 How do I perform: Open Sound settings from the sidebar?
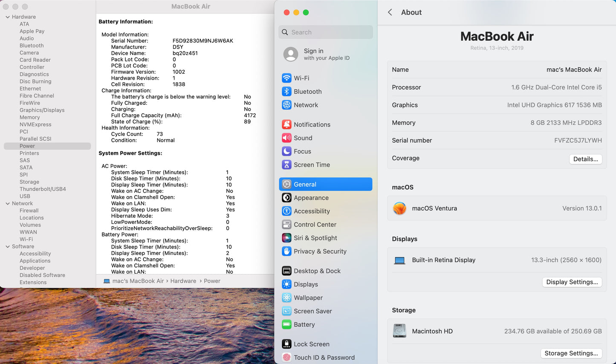(x=303, y=138)
